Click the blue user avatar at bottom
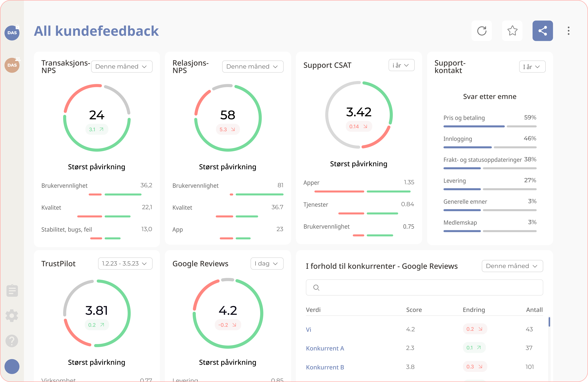588x382 pixels. click(12, 366)
